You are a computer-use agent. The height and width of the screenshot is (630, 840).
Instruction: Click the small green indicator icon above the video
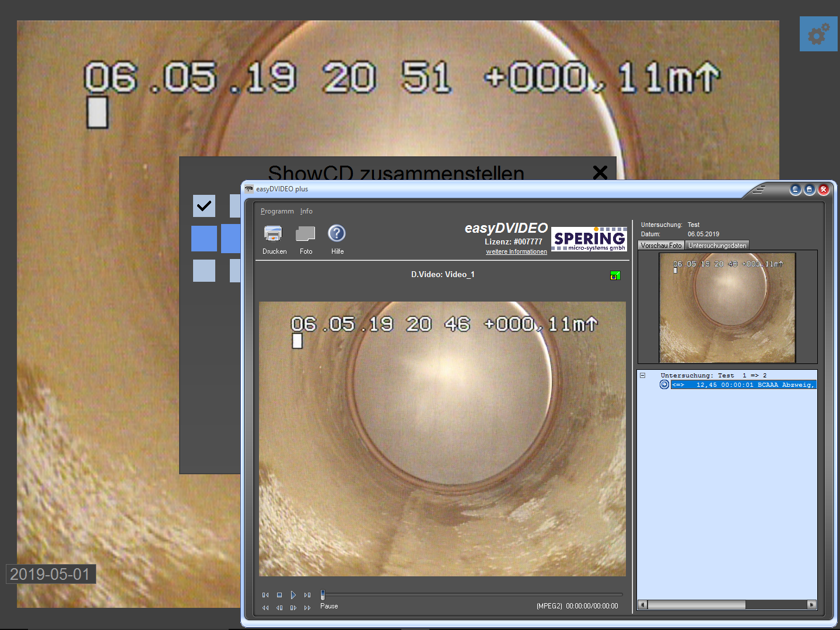click(615, 275)
